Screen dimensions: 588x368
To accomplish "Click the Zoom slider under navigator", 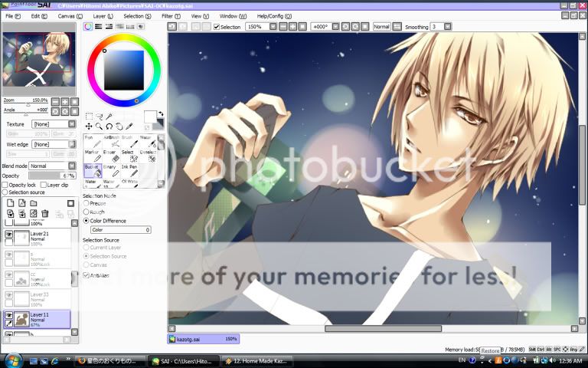I will 26,105.
